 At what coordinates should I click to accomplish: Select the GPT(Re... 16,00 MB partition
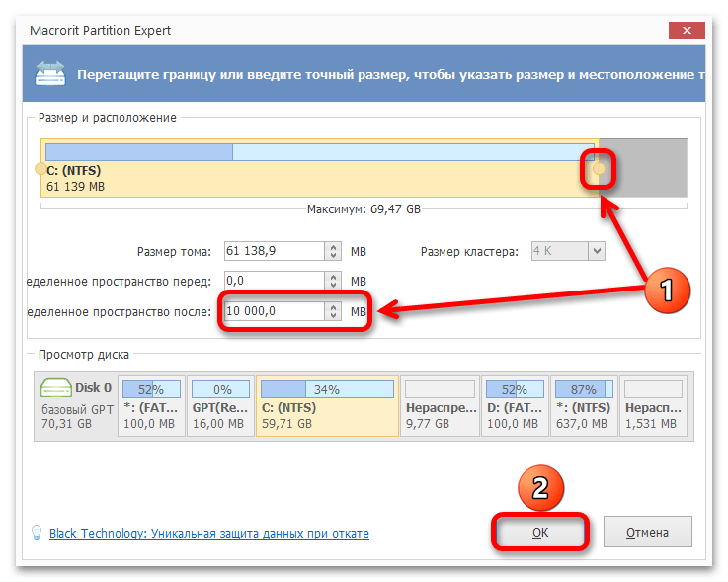point(220,405)
